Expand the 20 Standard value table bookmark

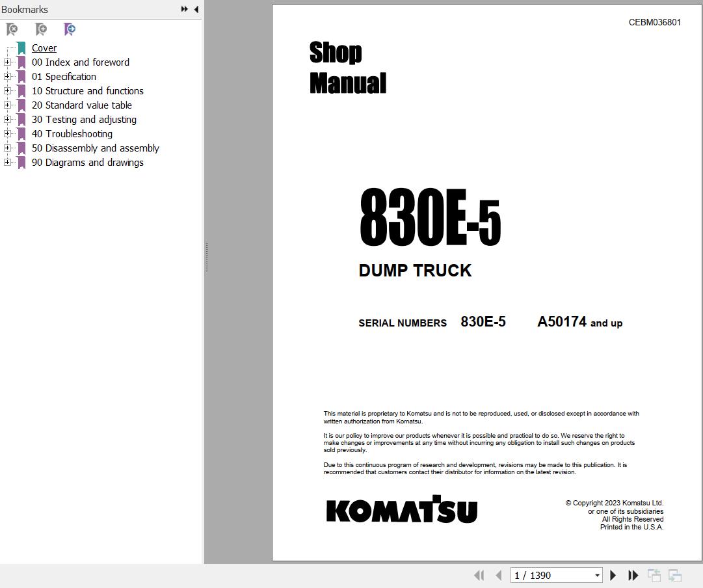click(7, 105)
